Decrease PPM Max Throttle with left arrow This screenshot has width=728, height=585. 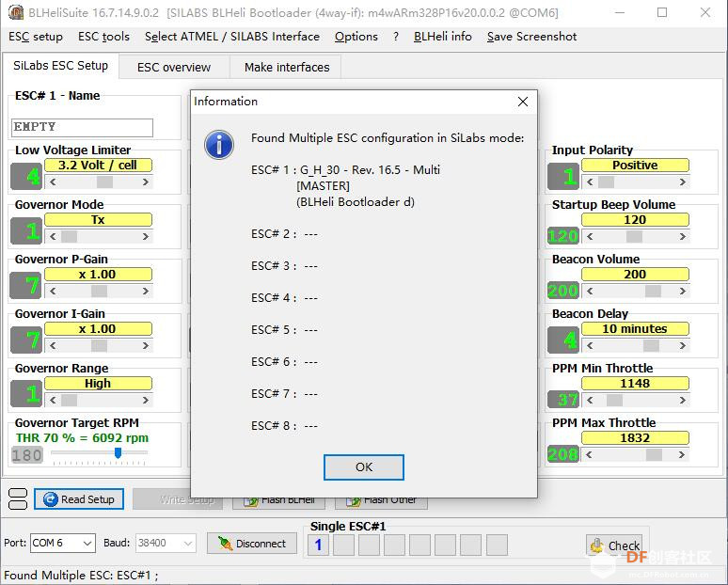(589, 454)
